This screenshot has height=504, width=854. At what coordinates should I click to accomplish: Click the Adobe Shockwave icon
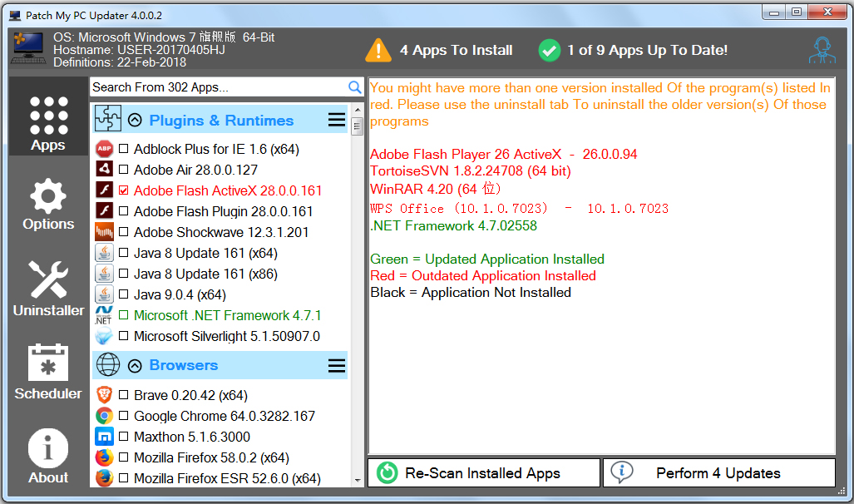pyautogui.click(x=104, y=232)
